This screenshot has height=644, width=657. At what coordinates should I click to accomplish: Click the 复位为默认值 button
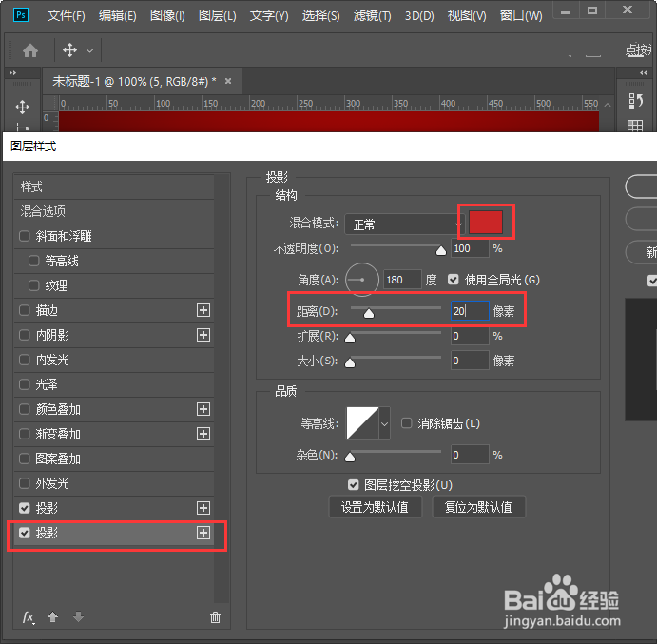pyautogui.click(x=478, y=507)
